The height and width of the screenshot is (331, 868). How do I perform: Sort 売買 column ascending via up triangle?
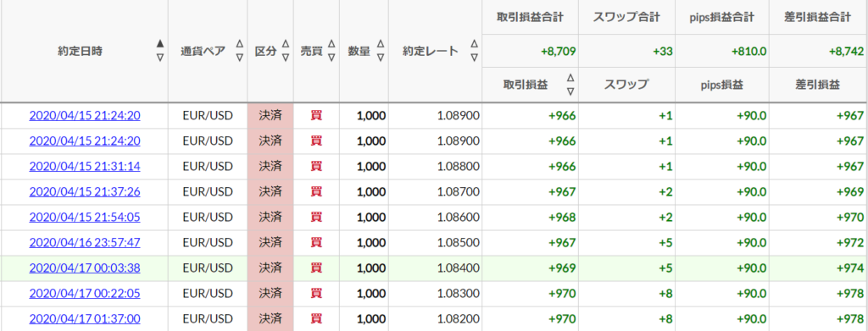[331, 44]
